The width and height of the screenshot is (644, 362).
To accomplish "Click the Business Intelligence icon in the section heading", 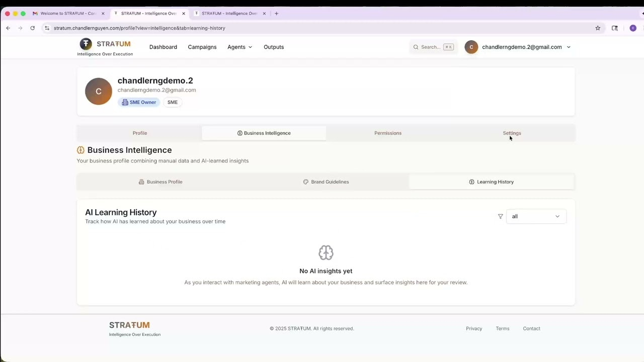I will [80, 150].
